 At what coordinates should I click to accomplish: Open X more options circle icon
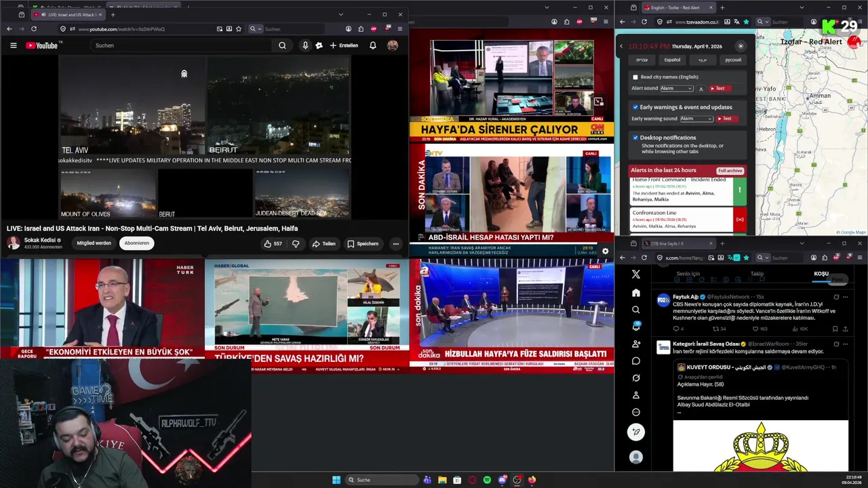(635, 412)
